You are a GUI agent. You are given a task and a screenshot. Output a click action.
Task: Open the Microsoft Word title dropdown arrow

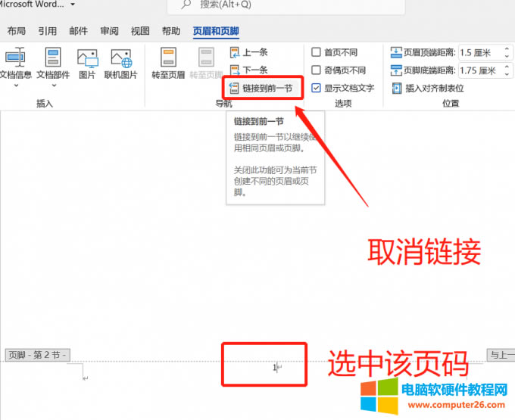point(72,5)
